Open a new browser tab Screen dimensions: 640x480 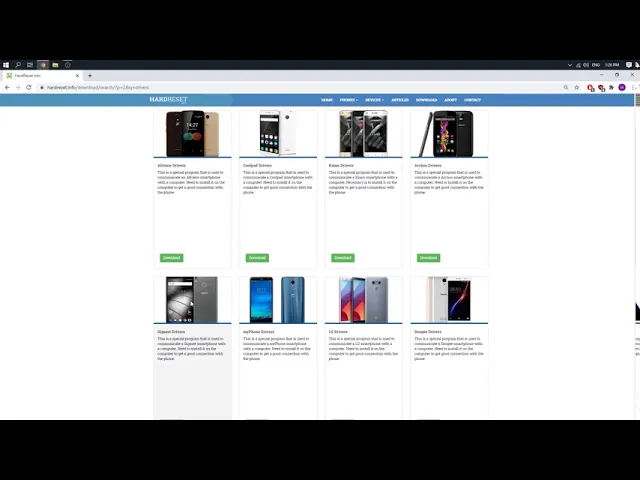point(90,76)
